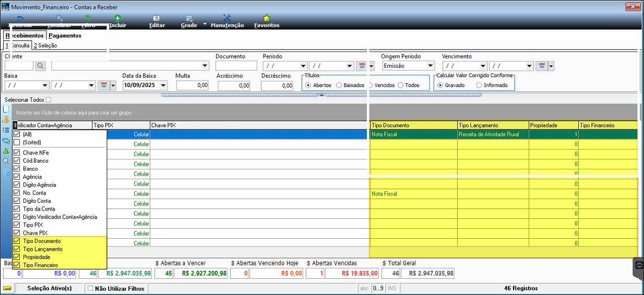Click the Multa value field
The image size is (644, 295).
pyautogui.click(x=192, y=85)
